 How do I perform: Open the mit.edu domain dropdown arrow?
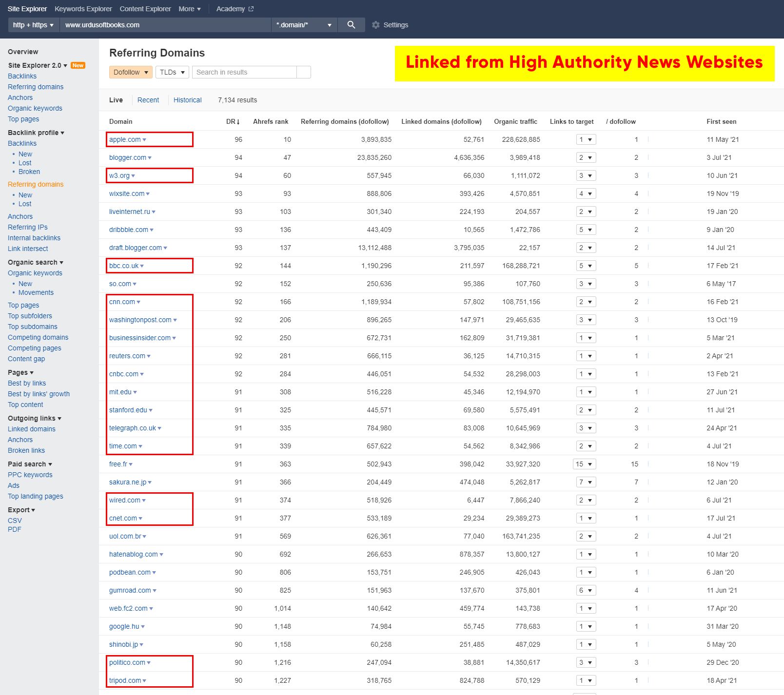[135, 392]
